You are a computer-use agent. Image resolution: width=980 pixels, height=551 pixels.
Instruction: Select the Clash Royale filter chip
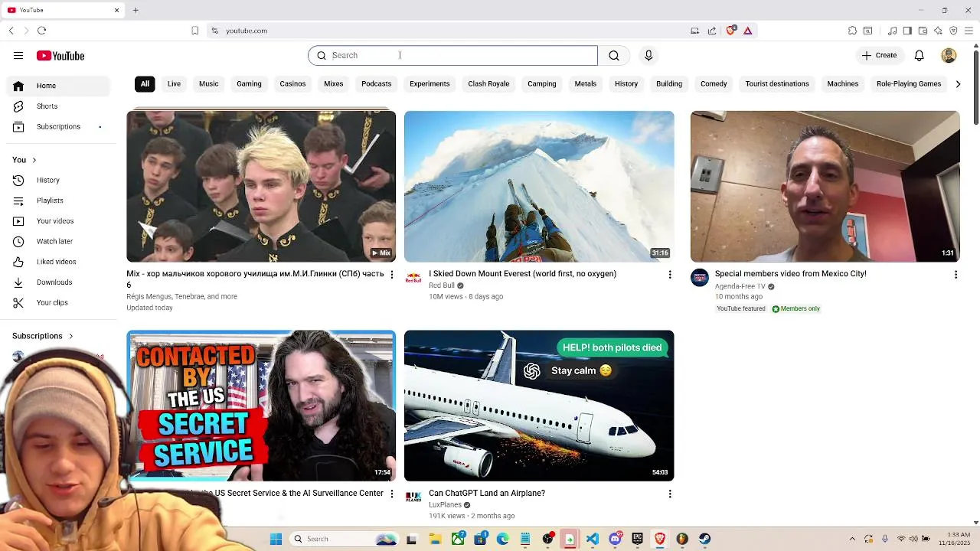pyautogui.click(x=488, y=84)
